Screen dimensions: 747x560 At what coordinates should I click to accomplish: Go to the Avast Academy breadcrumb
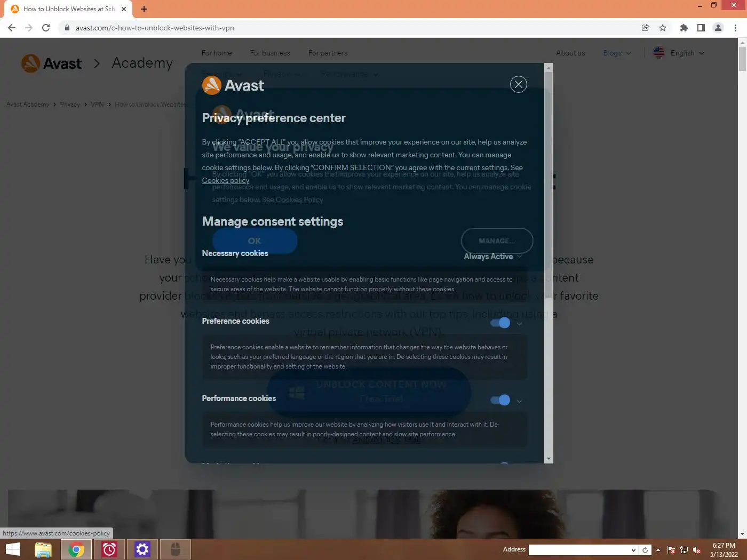coord(28,105)
